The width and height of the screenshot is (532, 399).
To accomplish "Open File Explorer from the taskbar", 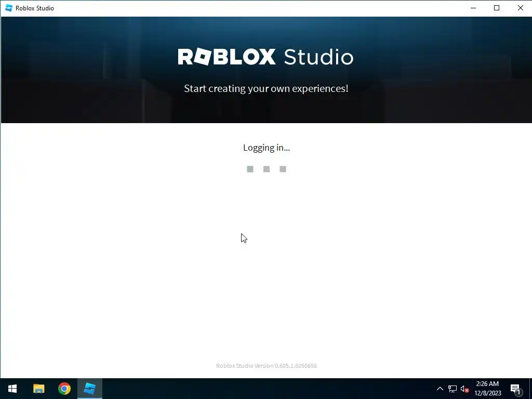I will (x=38, y=389).
